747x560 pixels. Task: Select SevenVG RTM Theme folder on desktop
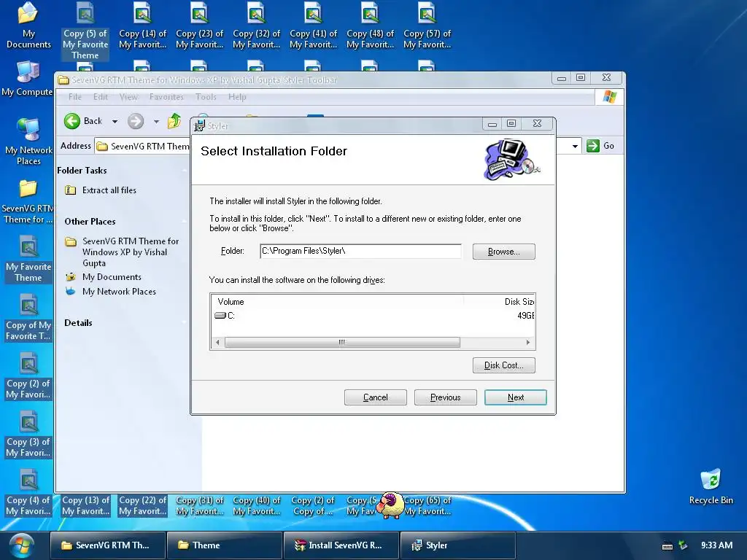pos(28,202)
